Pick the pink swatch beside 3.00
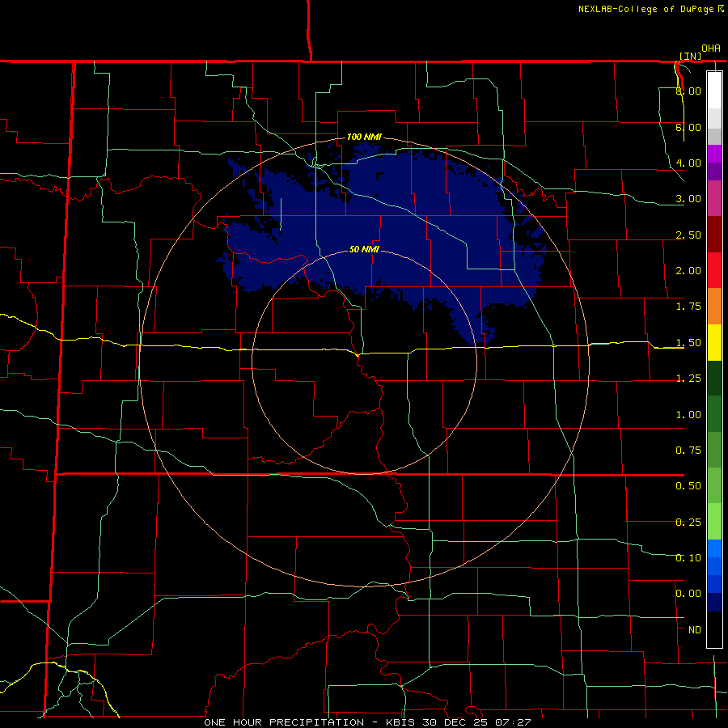Viewport: 728px width, 728px height. pyautogui.click(x=714, y=198)
